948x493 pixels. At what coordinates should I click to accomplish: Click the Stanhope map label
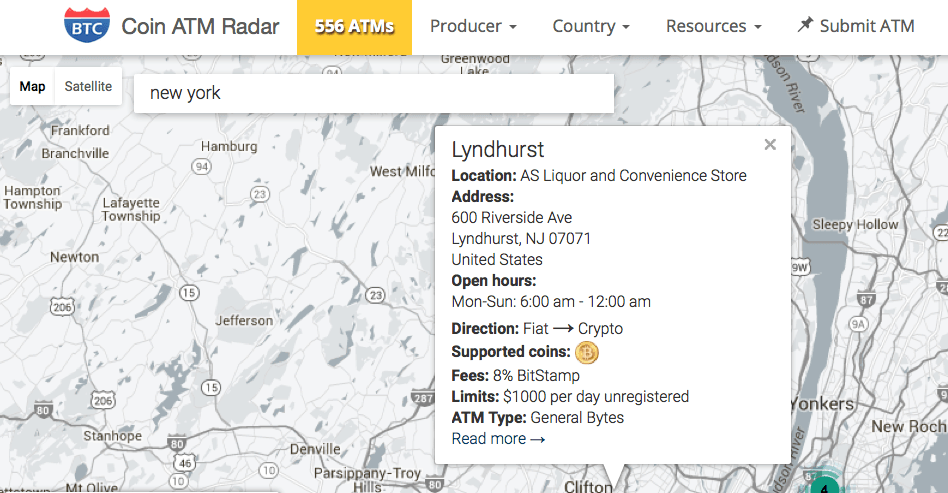(112, 436)
